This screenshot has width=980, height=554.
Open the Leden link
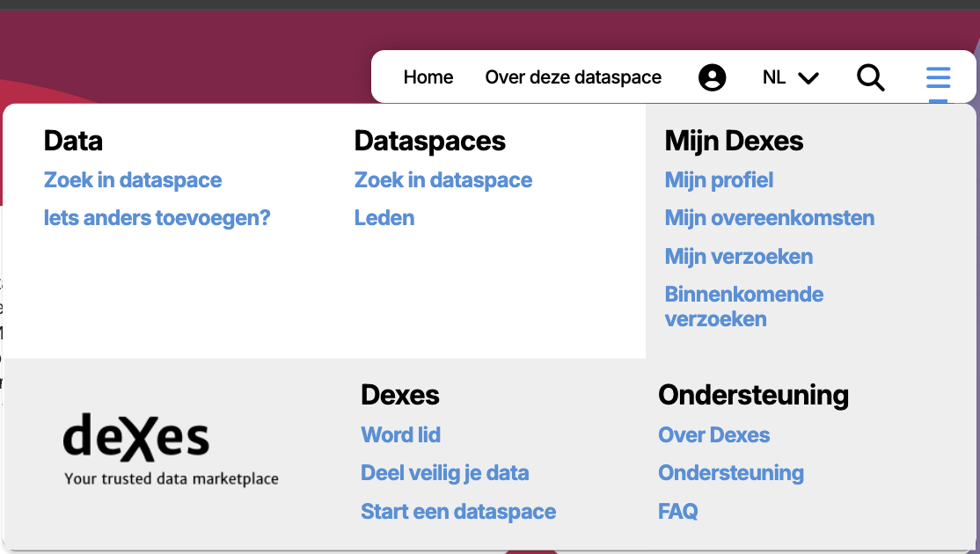(x=384, y=218)
